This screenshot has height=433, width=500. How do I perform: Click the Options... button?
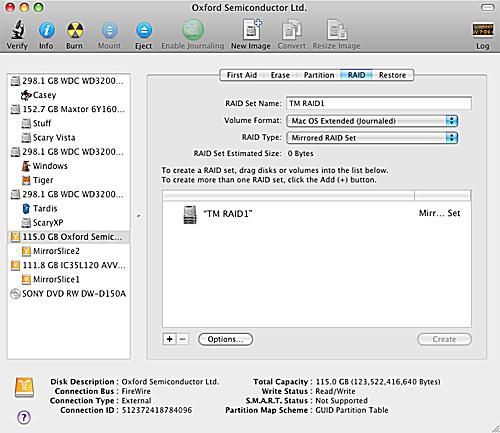click(225, 339)
